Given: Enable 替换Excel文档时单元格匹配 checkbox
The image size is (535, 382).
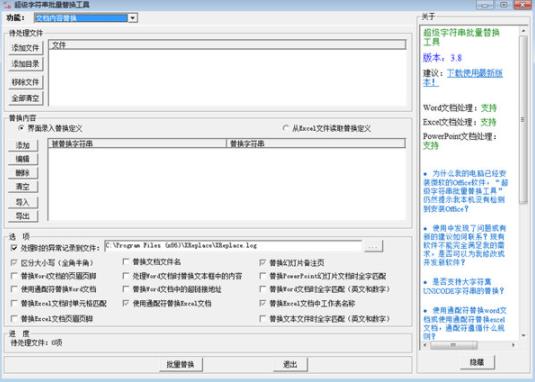Looking at the screenshot, I should point(14,303).
